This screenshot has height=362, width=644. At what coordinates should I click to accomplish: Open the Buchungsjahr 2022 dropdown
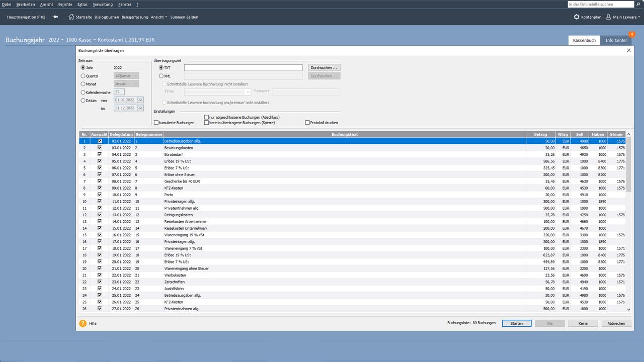point(55,40)
